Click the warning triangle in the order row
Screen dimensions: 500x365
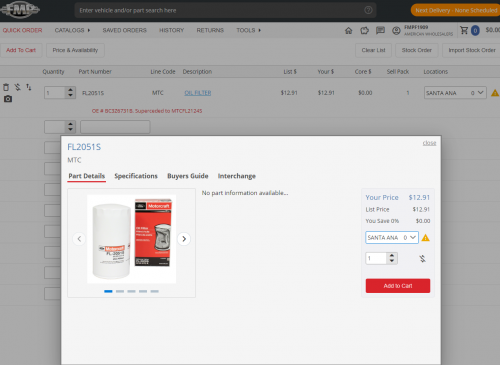[x=495, y=93]
